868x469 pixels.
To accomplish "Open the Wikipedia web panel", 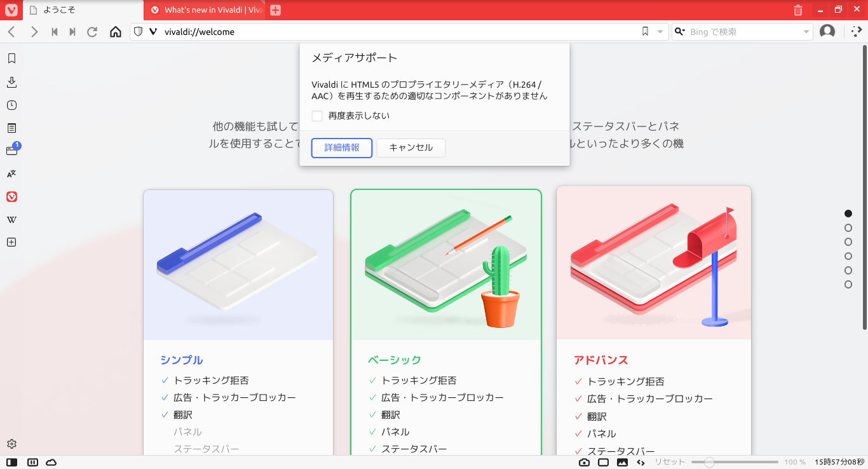I will (11, 220).
